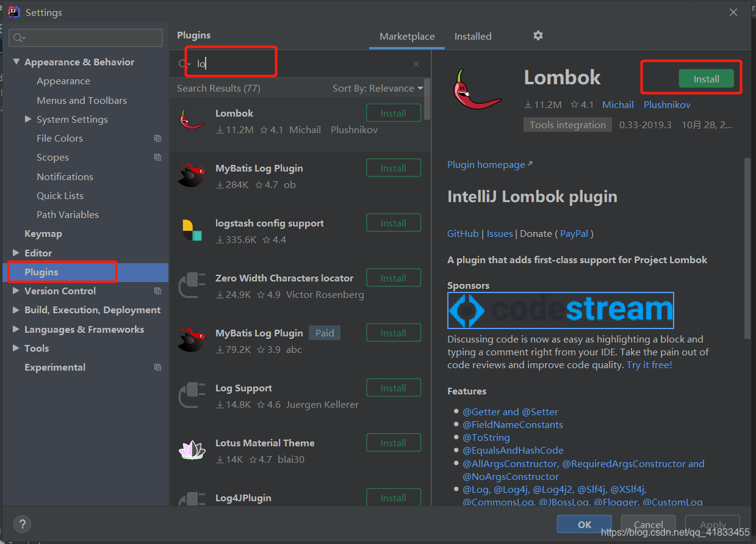This screenshot has width=756, height=544.
Task: Select Appearance settings page
Action: tap(63, 81)
